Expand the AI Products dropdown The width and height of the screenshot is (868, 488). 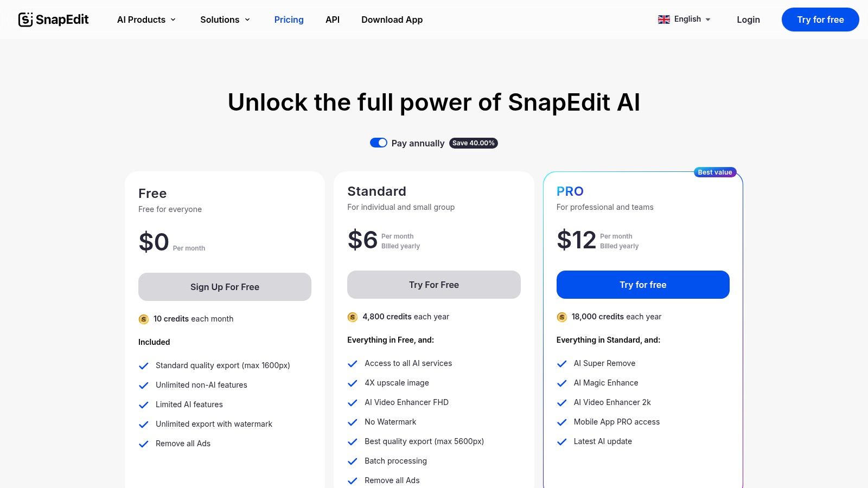click(x=146, y=20)
